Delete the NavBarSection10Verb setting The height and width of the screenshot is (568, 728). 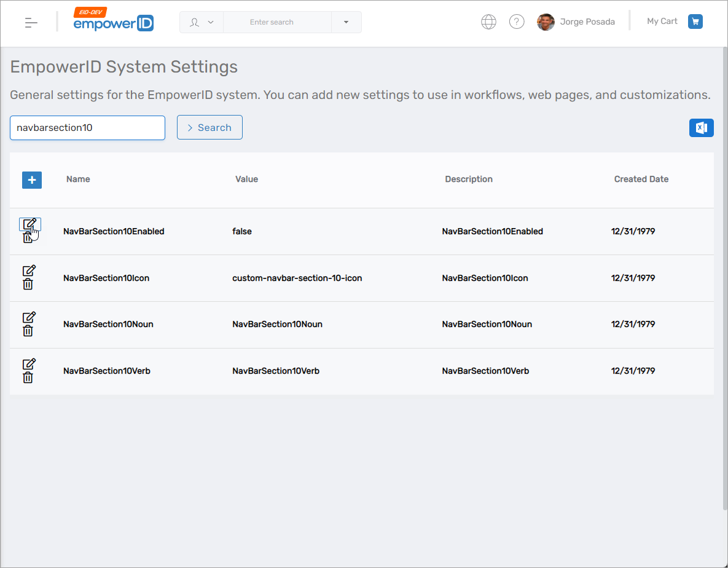click(x=28, y=377)
